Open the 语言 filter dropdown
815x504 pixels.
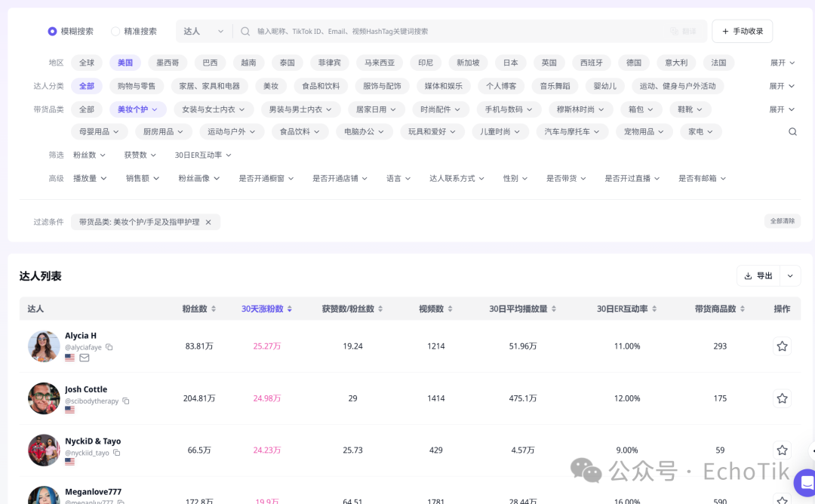coord(398,178)
